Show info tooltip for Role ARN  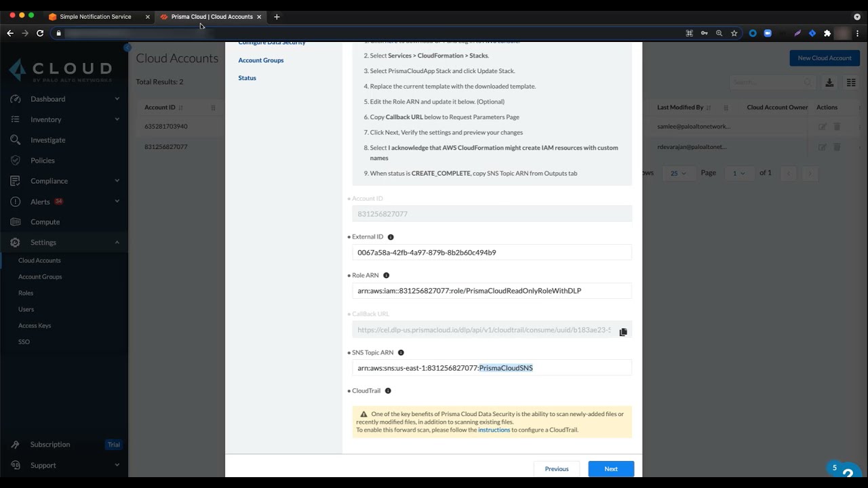click(387, 275)
